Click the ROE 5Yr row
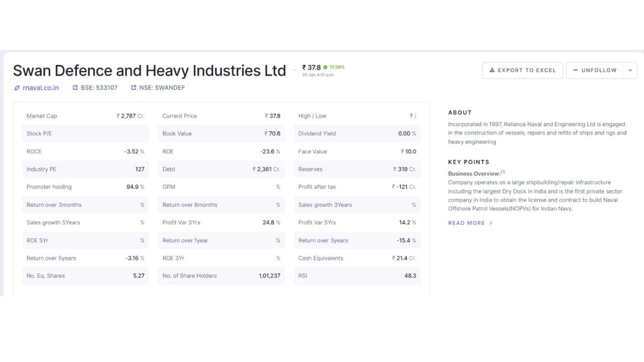The height and width of the screenshot is (362, 644). (86, 240)
